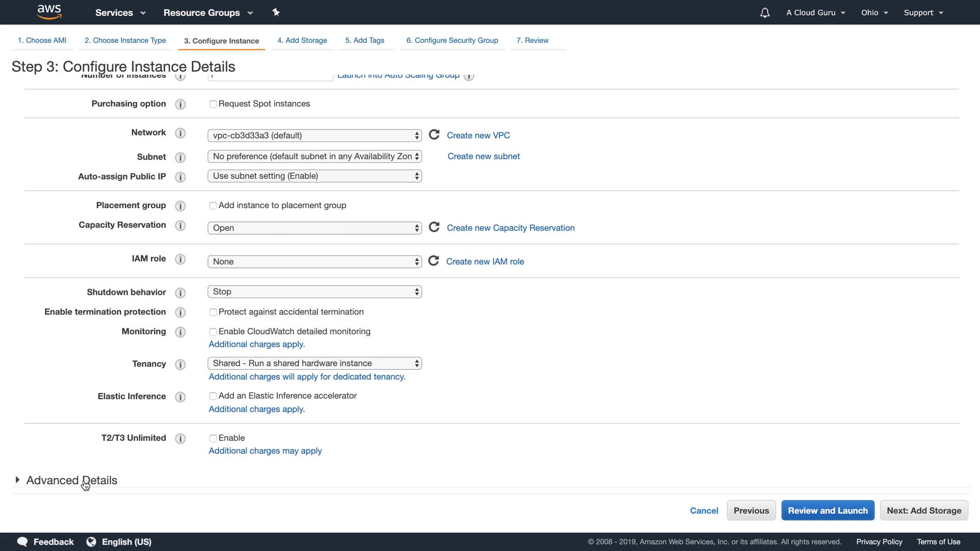
Task: Check Protect against accidental termination
Action: (x=213, y=312)
